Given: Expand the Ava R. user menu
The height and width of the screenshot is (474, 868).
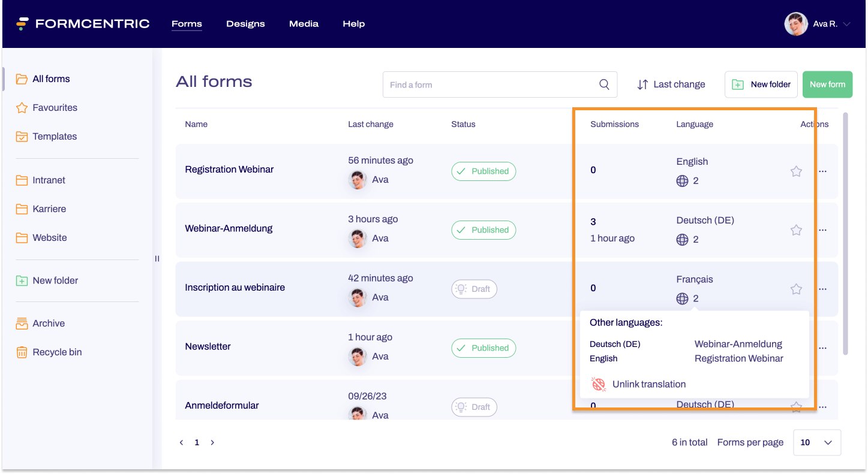Looking at the screenshot, I should [x=846, y=25].
